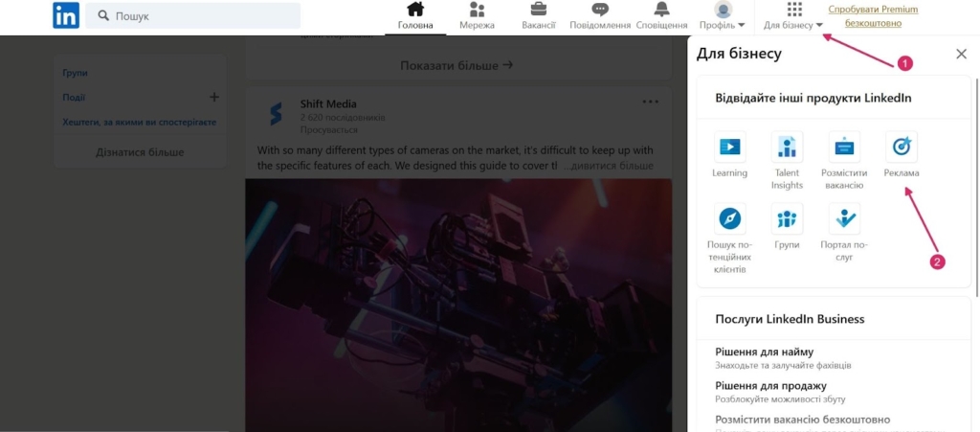Open the Реклама advertising icon
This screenshot has height=432, width=980.
point(901,147)
